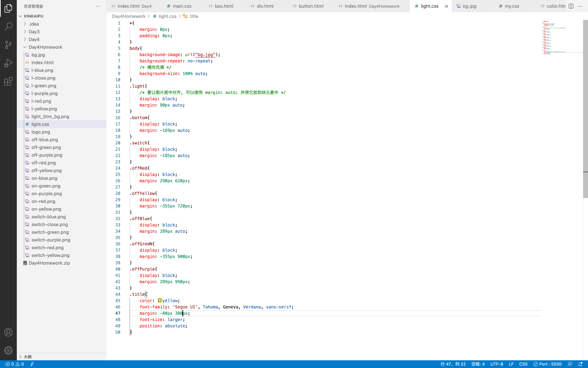This screenshot has width=588, height=368.
Task: Switch to main.css tab
Action: tap(182, 6)
